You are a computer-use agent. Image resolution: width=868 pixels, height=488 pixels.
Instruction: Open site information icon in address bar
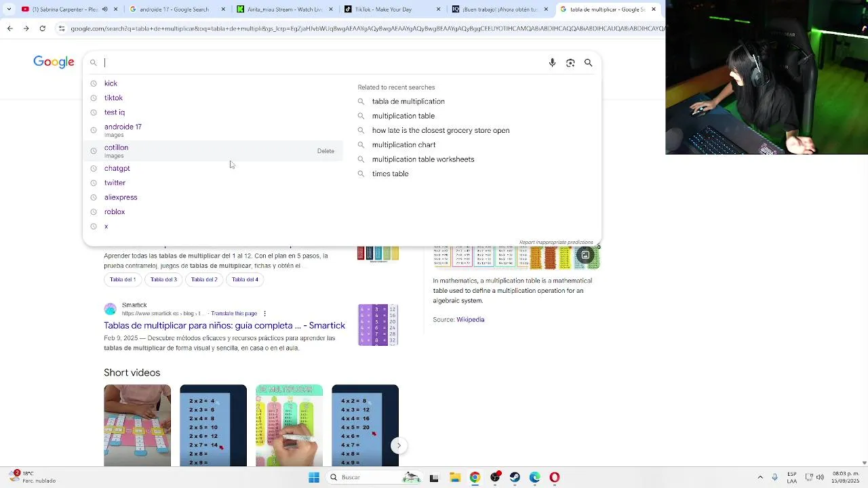point(62,28)
